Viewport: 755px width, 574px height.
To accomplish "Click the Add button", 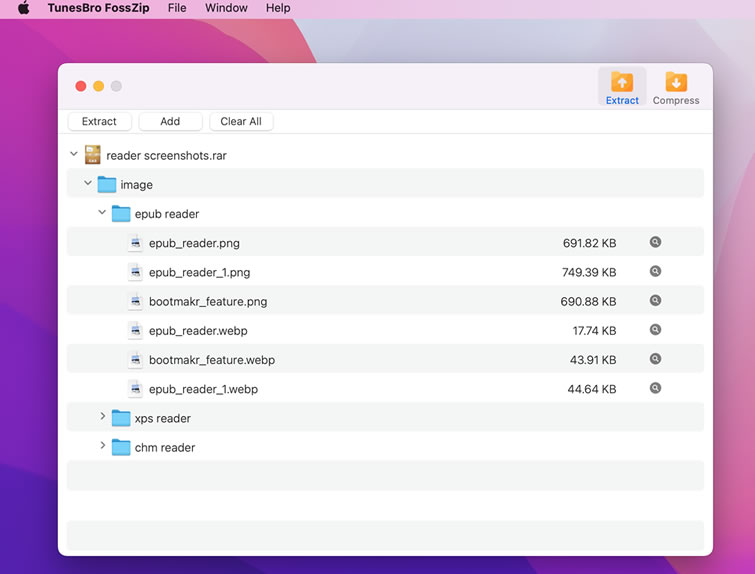I will click(x=170, y=121).
